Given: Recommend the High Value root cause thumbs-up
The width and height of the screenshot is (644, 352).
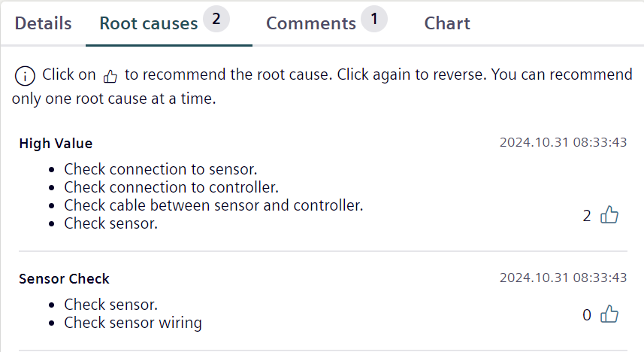Looking at the screenshot, I should click(609, 214).
